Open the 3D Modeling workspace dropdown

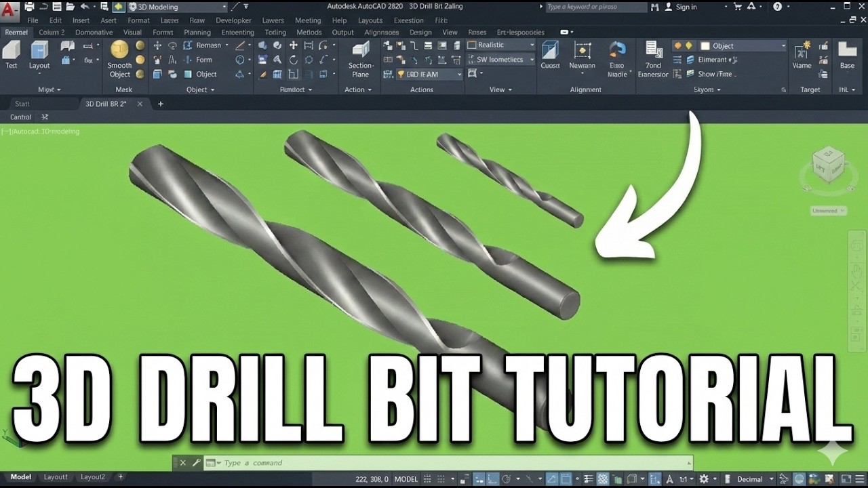178,7
